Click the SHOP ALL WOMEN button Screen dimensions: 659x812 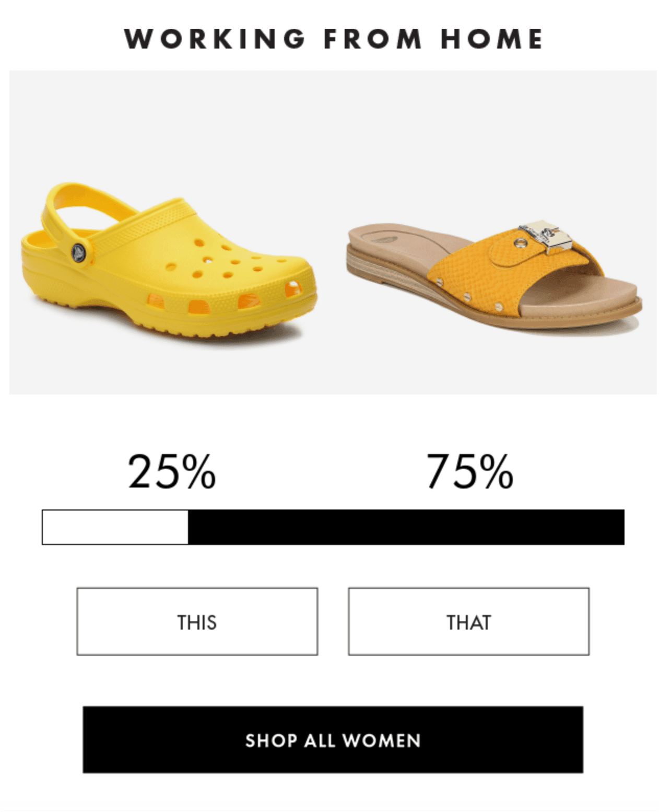click(333, 739)
